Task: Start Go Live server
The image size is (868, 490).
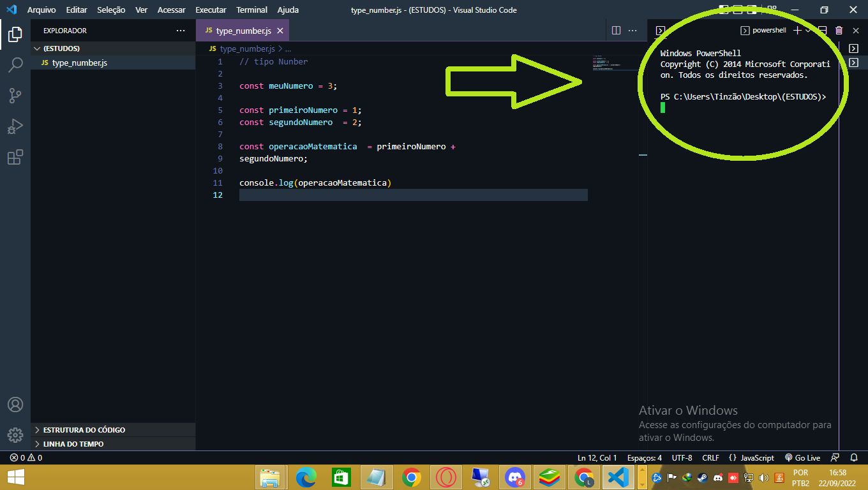Action: tap(802, 457)
